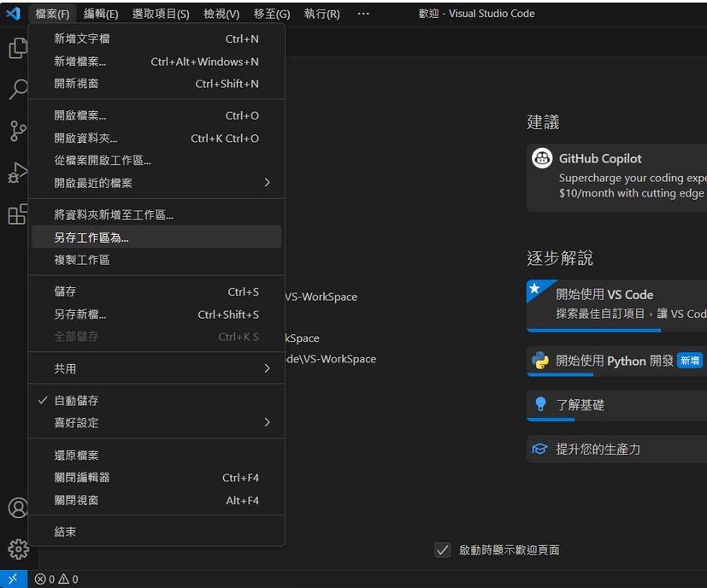The height and width of the screenshot is (588, 707).
Task: Select 複製工作區 menu entry
Action: pyautogui.click(x=156, y=260)
